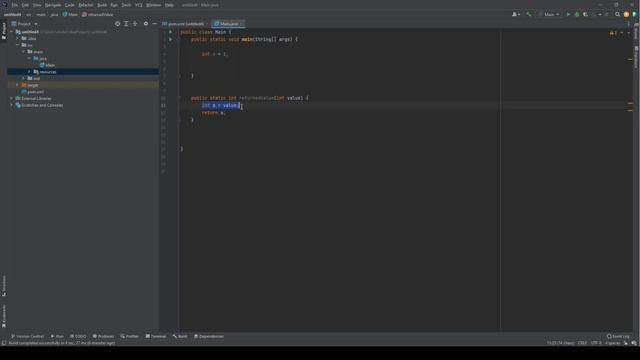Toggle the Project tool window side tab
Image resolution: width=640 pixels, height=360 pixels.
point(4,31)
